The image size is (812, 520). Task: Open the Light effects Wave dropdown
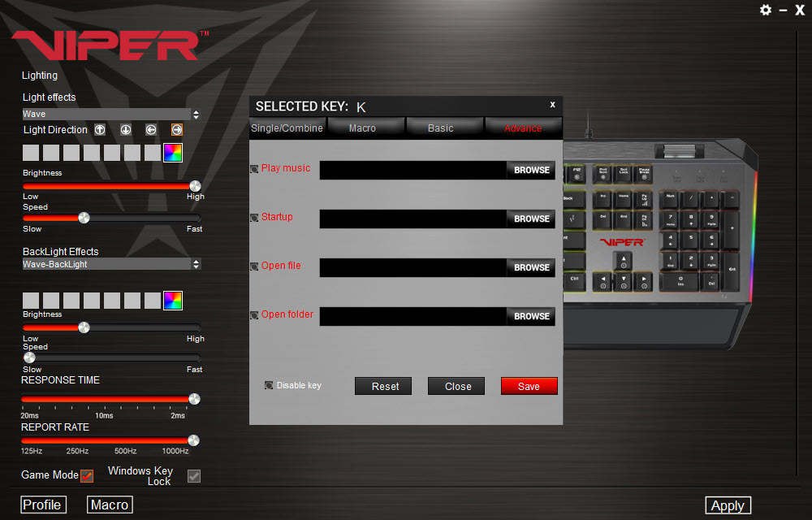coord(110,114)
